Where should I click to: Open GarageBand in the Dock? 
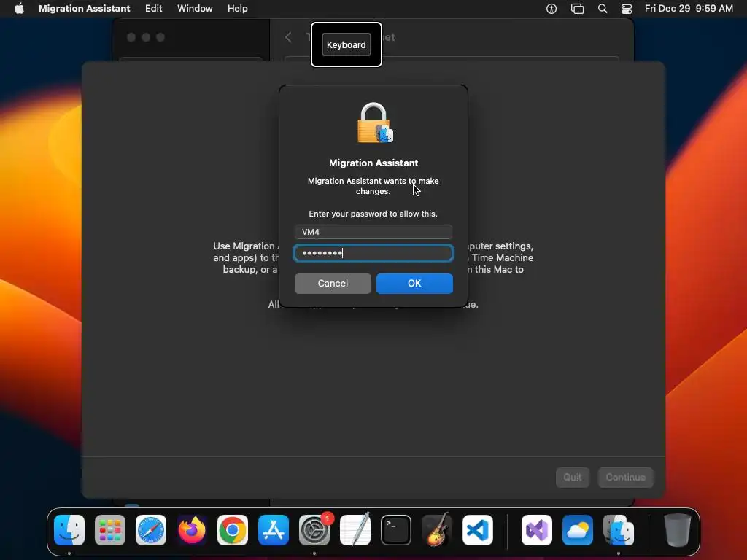[x=437, y=530]
